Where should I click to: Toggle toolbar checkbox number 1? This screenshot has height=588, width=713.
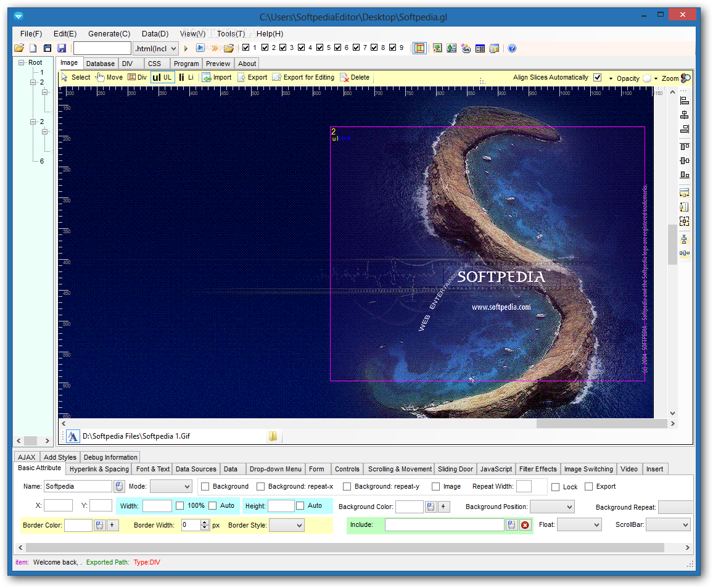246,48
